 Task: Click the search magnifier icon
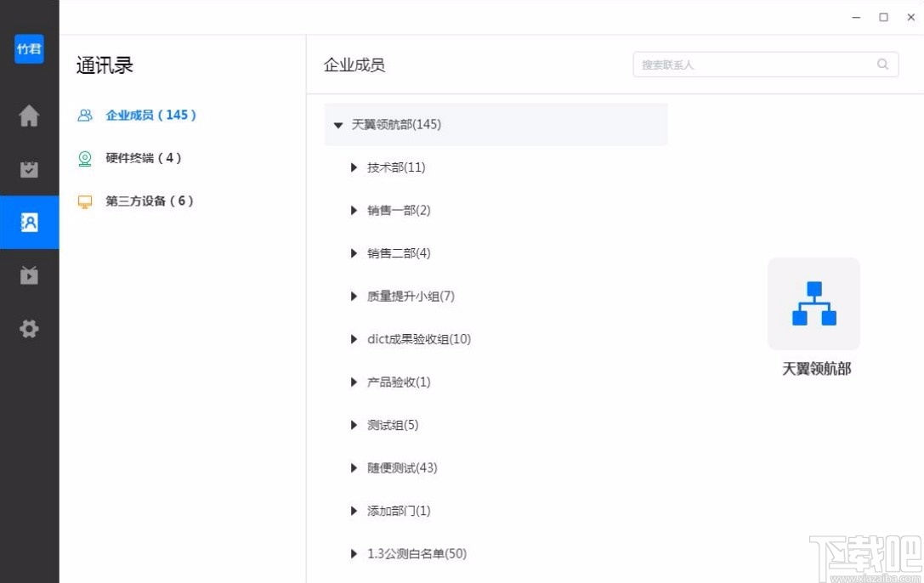coord(883,64)
